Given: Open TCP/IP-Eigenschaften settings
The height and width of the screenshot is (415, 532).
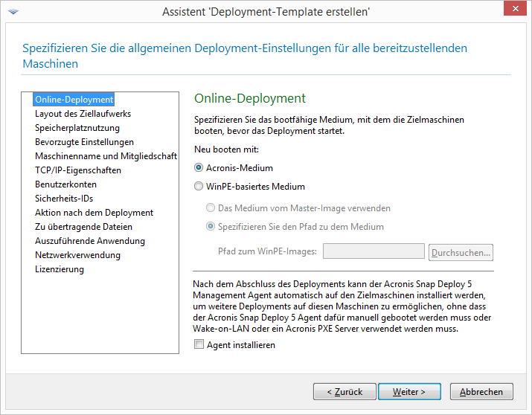Looking at the screenshot, I should tap(78, 170).
